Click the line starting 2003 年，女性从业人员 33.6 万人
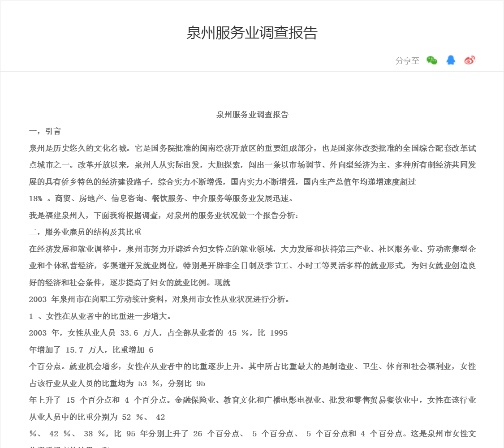 158,333
